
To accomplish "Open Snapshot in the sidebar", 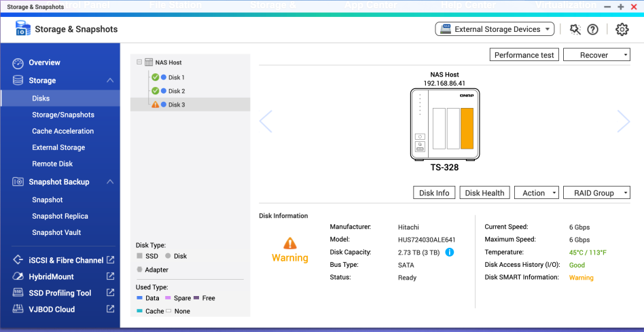I will pyautogui.click(x=48, y=200).
